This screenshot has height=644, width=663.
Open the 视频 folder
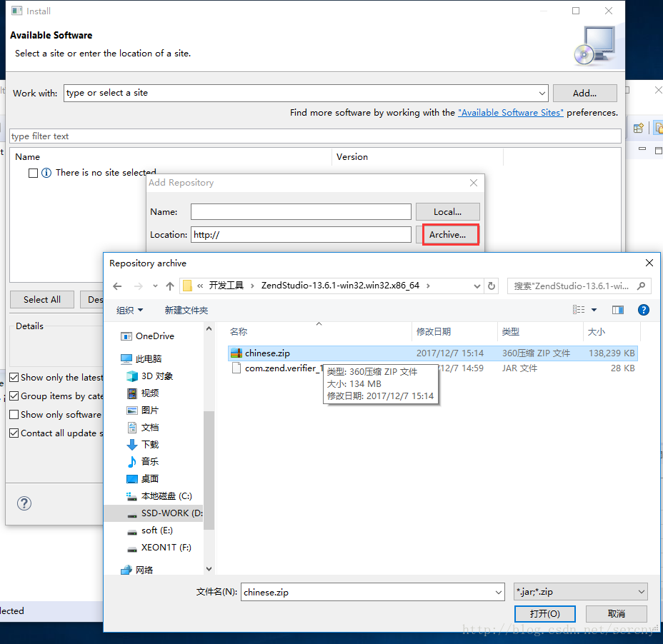(143, 393)
